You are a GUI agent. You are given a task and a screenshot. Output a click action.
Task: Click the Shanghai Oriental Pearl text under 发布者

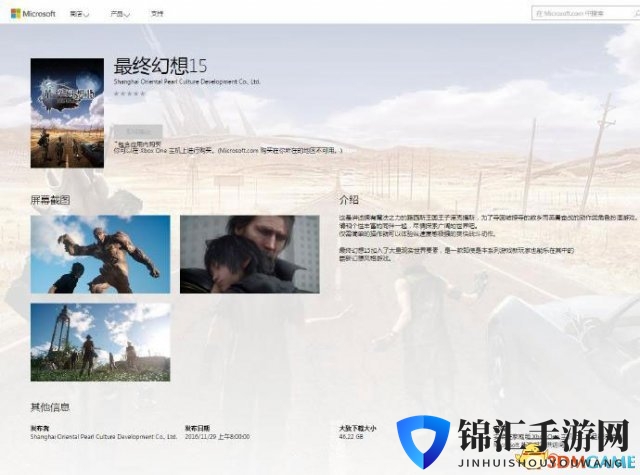(x=104, y=437)
